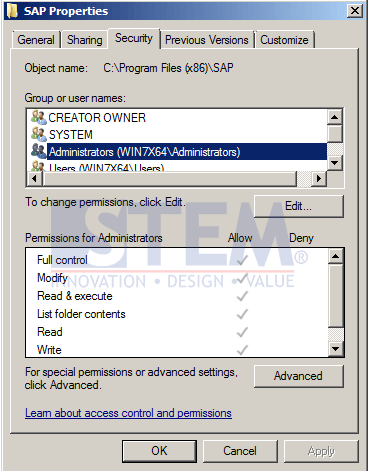This screenshot has width=370, height=471.
Task: Click Allow checkmark for Read
Action: [242, 332]
